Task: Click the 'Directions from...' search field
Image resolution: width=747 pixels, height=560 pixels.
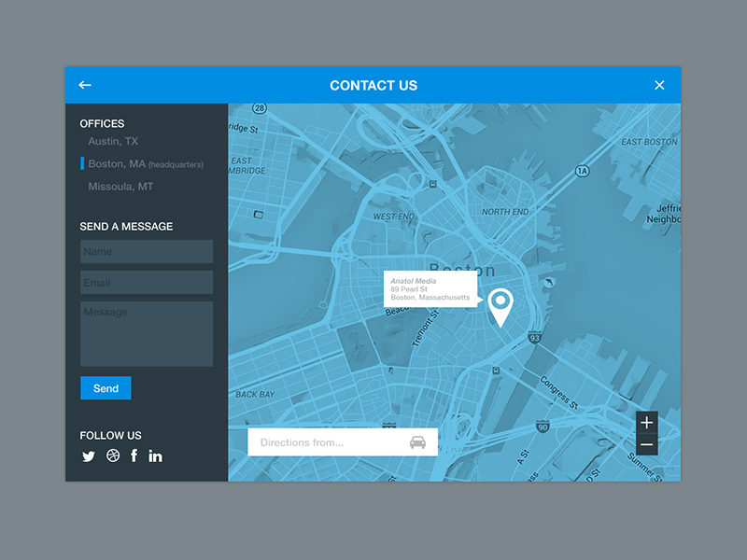Action: tap(327, 442)
